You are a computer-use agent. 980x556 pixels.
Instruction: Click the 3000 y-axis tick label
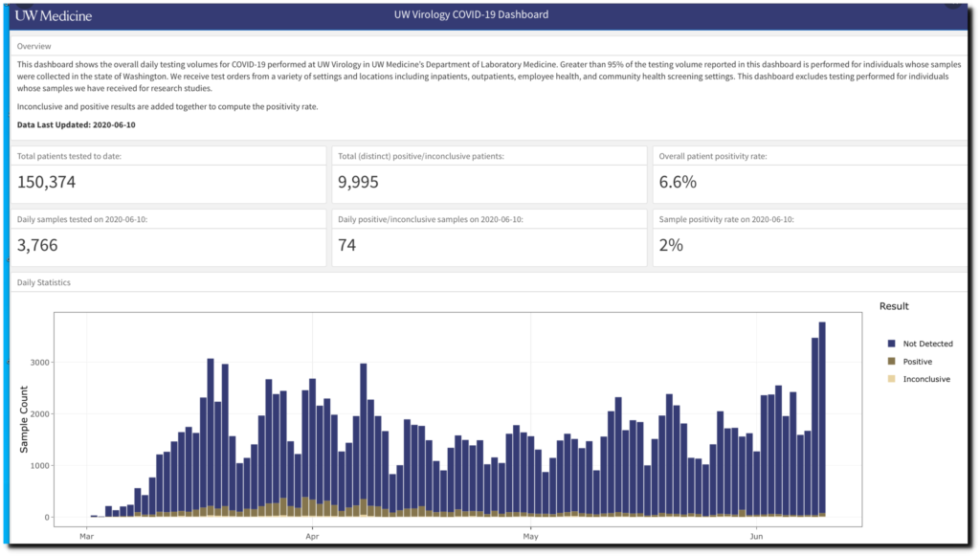(x=39, y=363)
